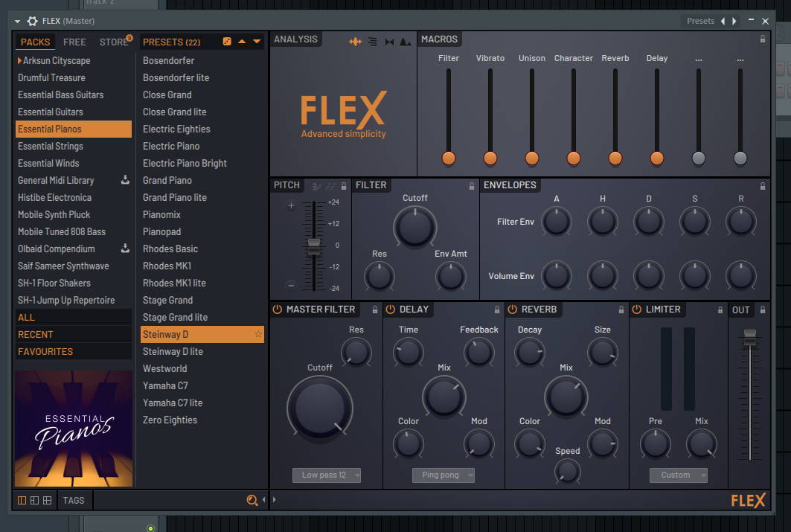Toggle the Limiter power button
This screenshot has height=532, width=791.
point(637,309)
